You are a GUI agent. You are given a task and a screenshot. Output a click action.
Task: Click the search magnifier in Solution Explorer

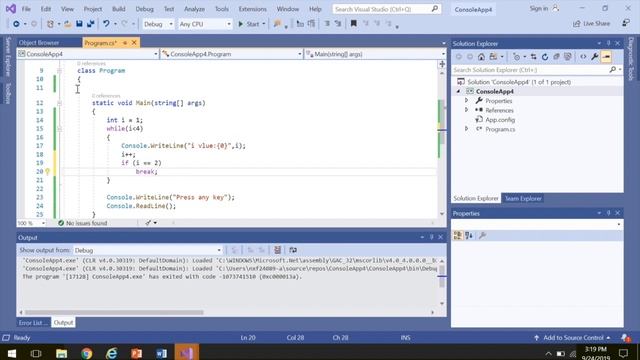(x=613, y=70)
